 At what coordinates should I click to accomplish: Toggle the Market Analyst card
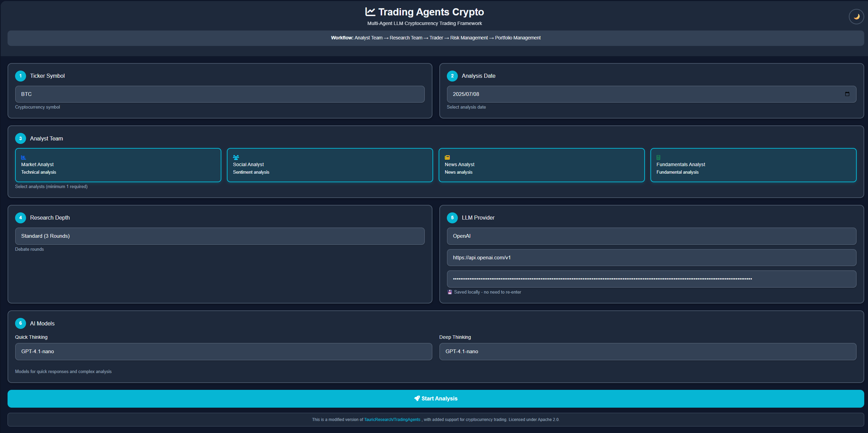click(118, 165)
